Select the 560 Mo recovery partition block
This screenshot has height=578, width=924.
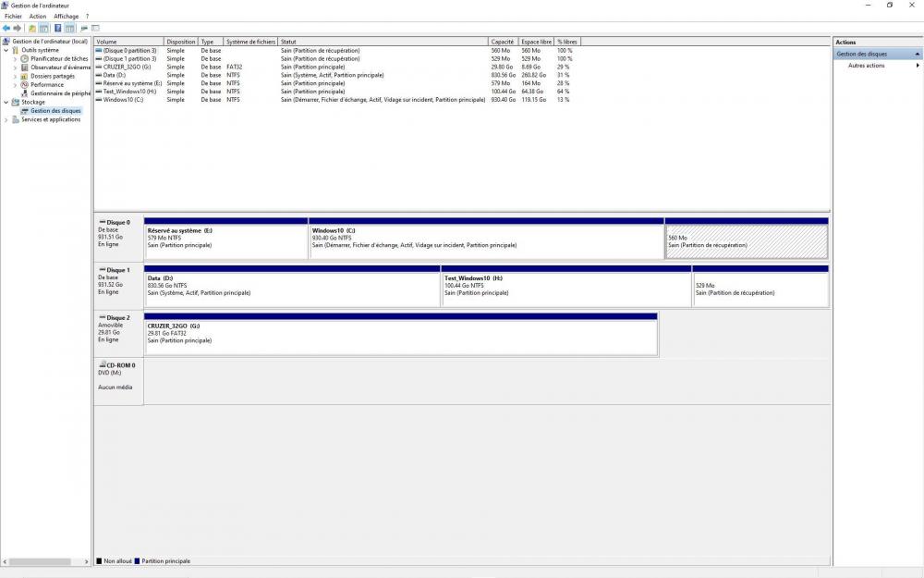click(747, 239)
